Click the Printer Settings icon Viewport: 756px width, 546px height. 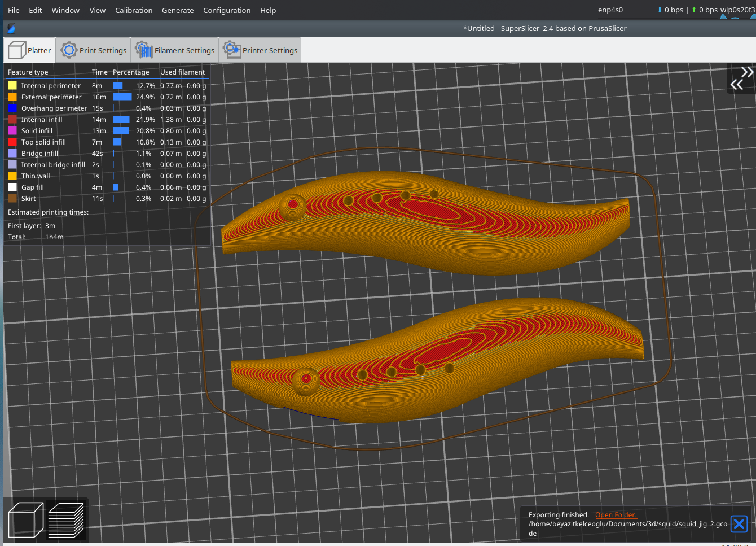tap(231, 50)
